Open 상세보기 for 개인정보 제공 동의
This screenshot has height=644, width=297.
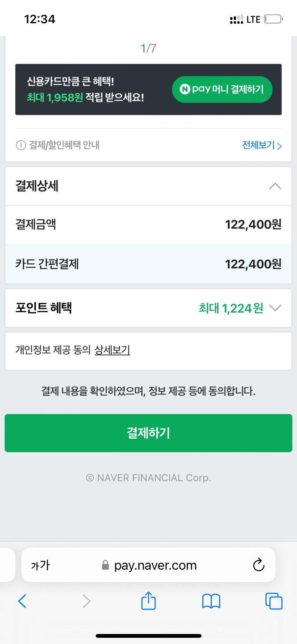click(x=112, y=350)
